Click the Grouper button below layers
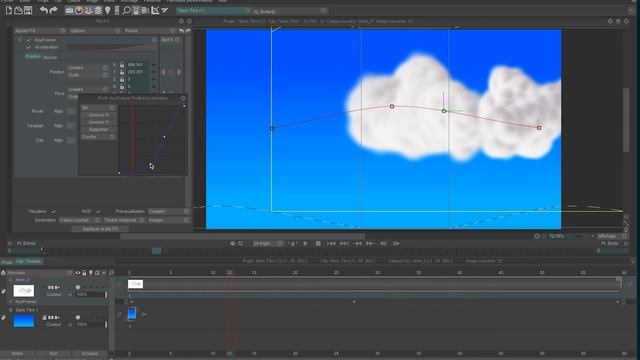Screen dimensions: 640x360 point(89,353)
